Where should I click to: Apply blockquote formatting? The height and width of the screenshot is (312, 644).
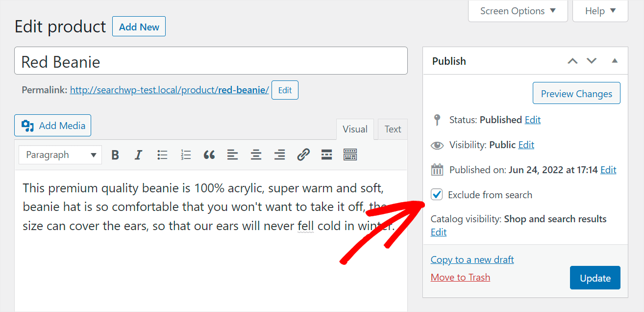209,155
